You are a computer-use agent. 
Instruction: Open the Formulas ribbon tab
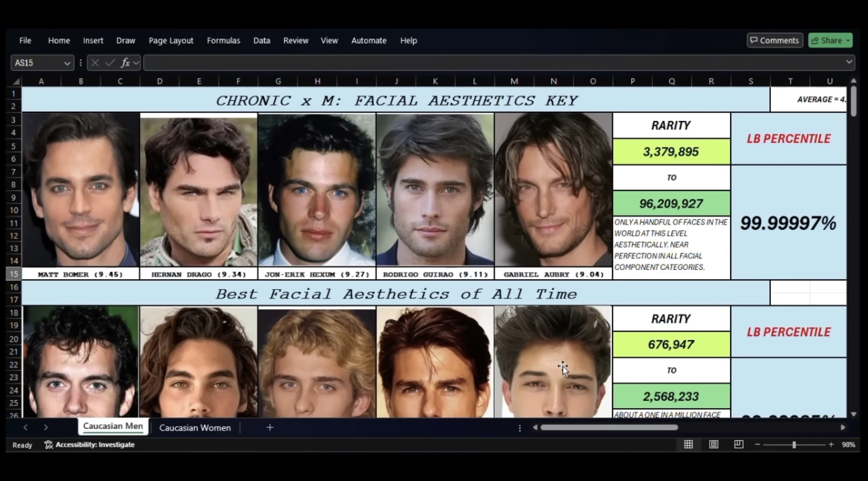tap(223, 40)
